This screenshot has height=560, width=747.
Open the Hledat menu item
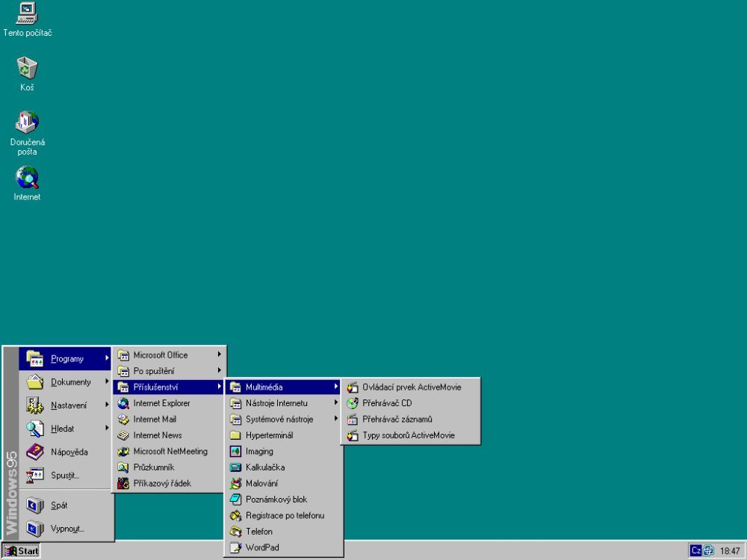pyautogui.click(x=65, y=429)
